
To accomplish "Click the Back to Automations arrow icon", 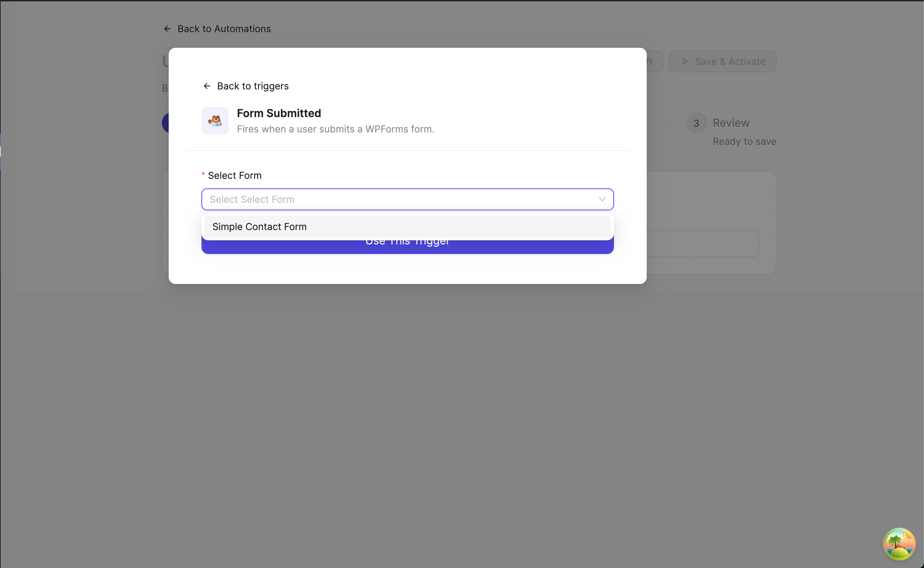I will click(x=167, y=29).
